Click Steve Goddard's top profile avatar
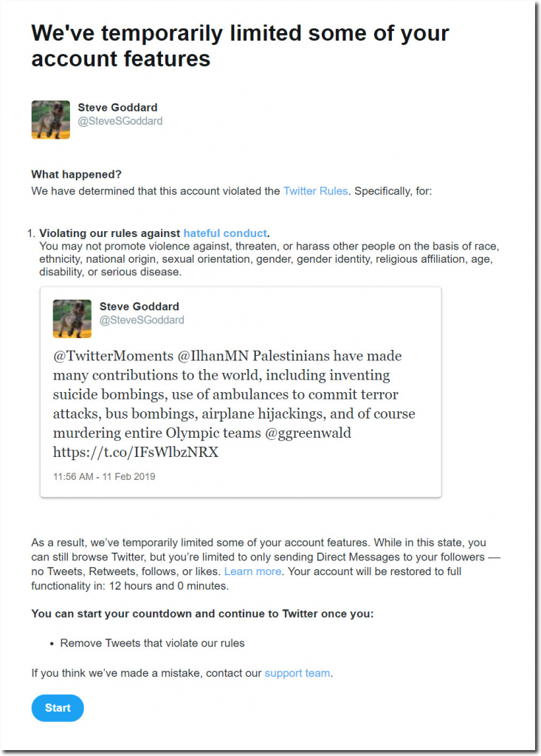The image size is (541, 756). 51,120
